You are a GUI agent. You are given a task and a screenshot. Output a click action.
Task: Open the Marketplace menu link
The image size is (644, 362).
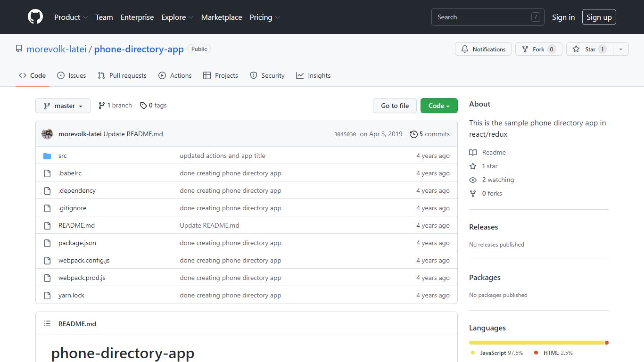[222, 17]
